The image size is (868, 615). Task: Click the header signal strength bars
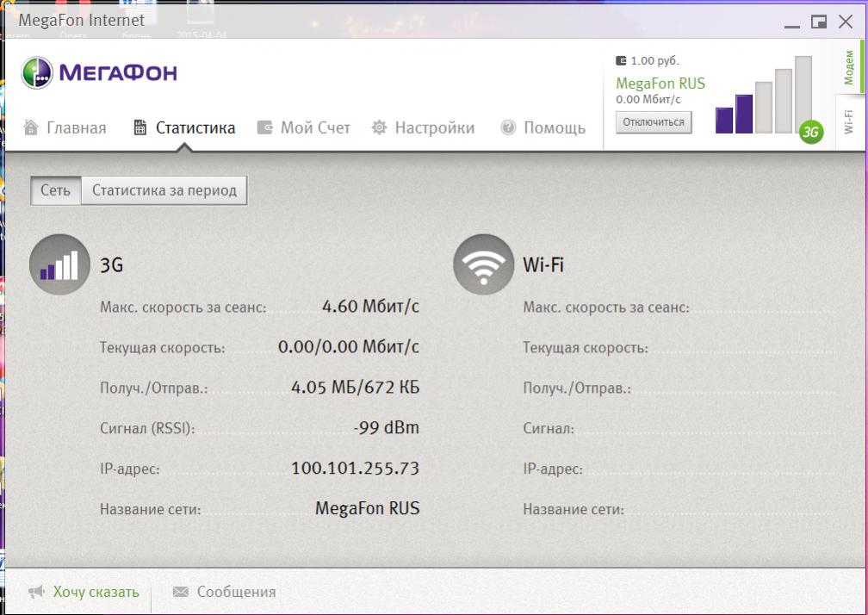763,95
